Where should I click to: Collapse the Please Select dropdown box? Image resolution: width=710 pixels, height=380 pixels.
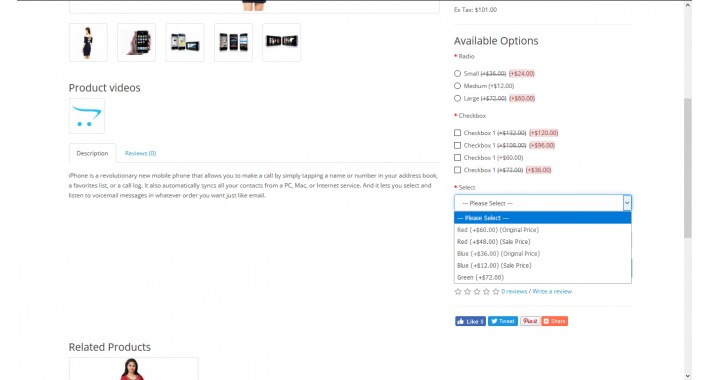542,203
